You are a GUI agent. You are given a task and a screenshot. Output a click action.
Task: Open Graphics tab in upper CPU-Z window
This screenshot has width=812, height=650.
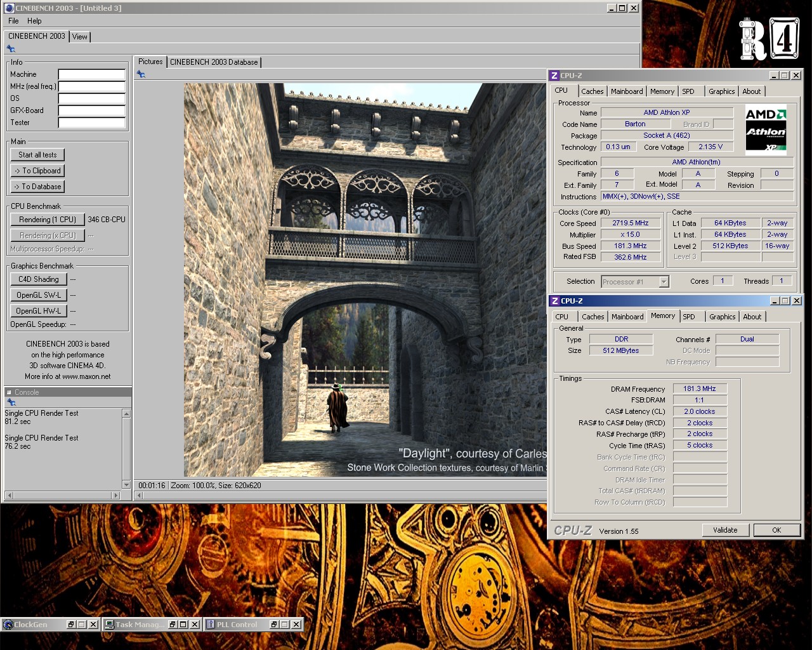pos(722,91)
